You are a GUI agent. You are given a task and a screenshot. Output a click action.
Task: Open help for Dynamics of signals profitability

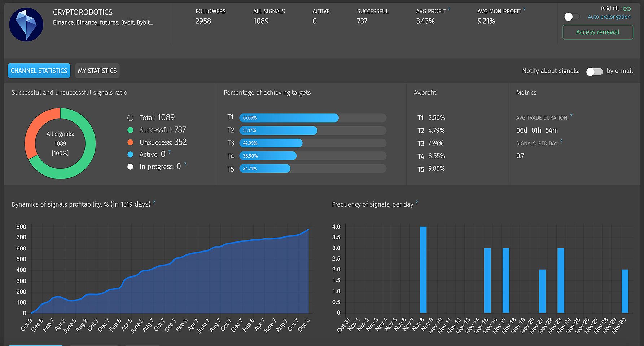(x=154, y=202)
